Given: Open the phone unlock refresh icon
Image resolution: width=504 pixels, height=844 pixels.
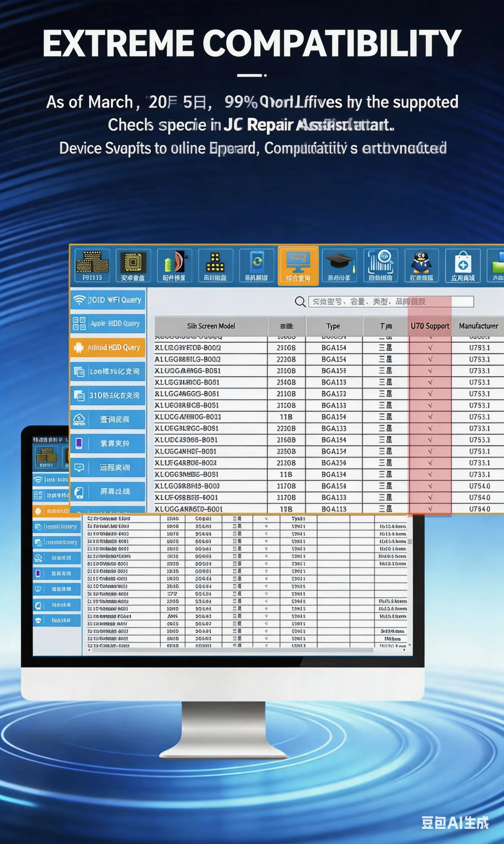Looking at the screenshot, I should pyautogui.click(x=256, y=265).
